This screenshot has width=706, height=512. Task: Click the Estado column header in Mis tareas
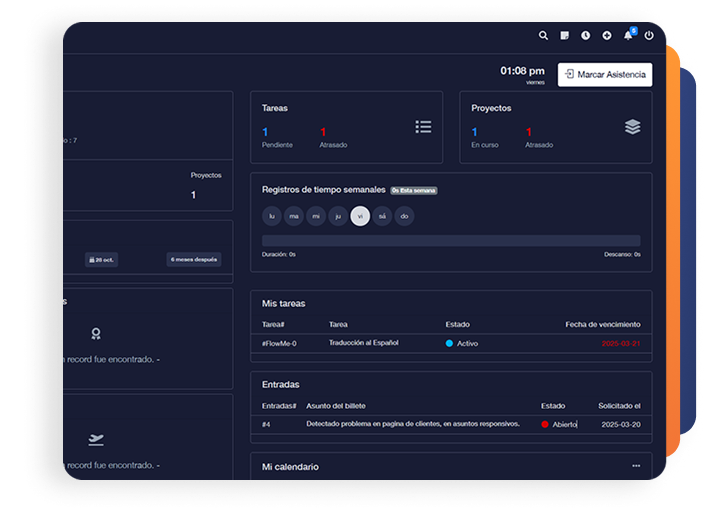[x=457, y=325]
